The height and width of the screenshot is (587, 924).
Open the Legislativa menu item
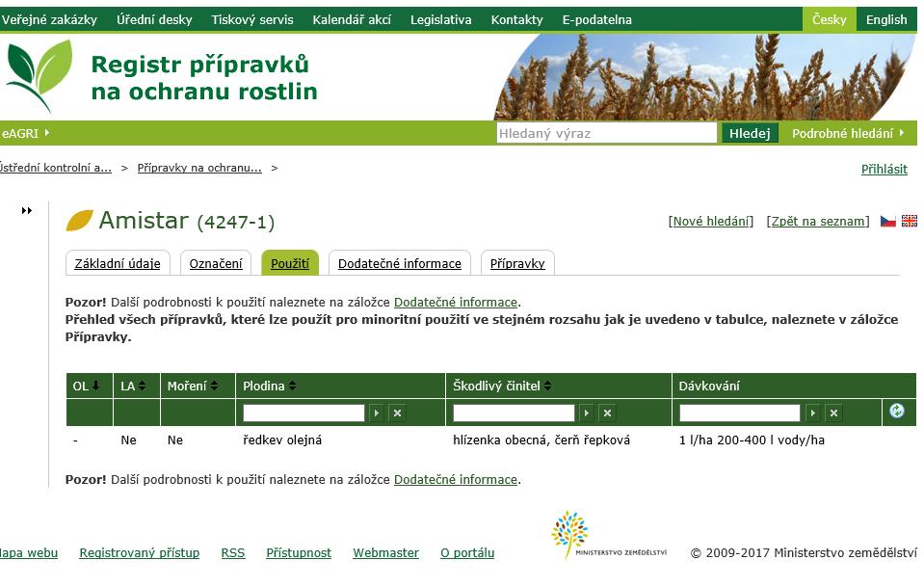pyautogui.click(x=440, y=19)
